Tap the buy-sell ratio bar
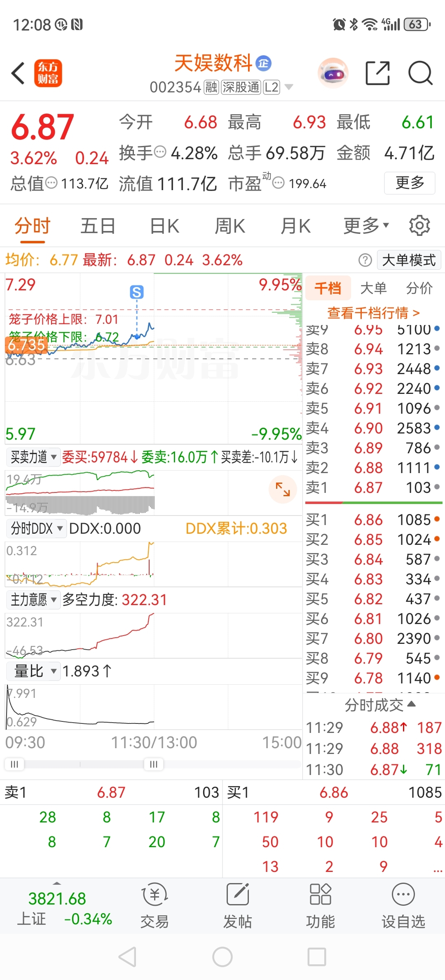Image resolution: width=445 pixels, height=980 pixels. (x=374, y=503)
